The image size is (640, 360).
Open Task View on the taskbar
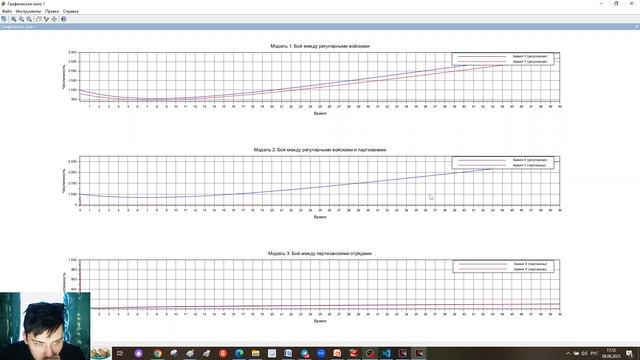click(x=120, y=353)
